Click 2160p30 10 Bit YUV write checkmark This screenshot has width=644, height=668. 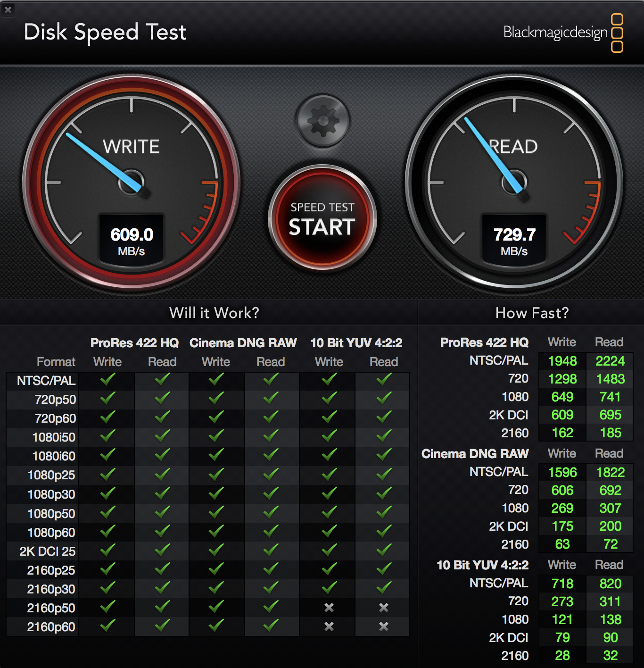[329, 588]
